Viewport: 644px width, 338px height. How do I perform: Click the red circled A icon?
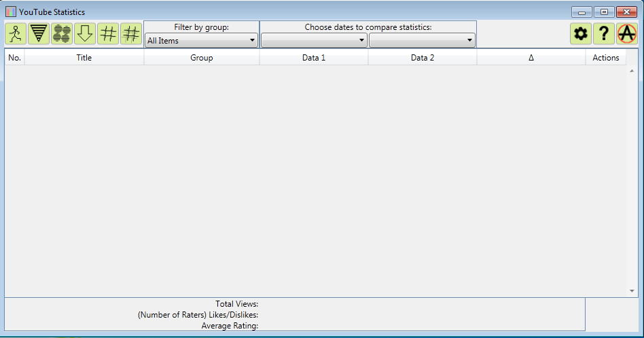627,34
